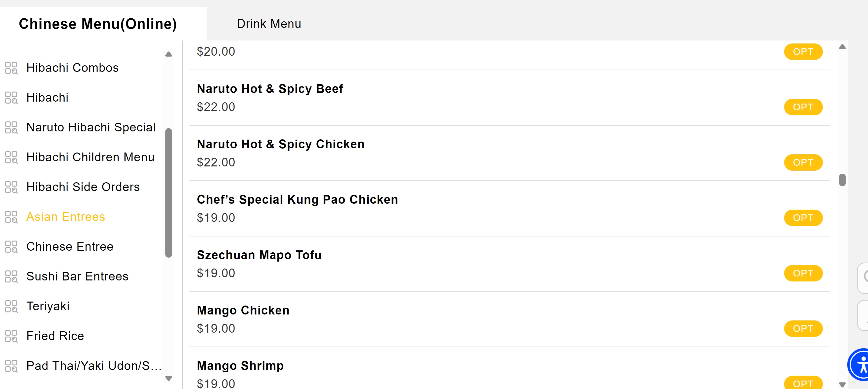Click the category icon beside Asian Entrees
Viewport: 868px width, 389px height.
click(11, 217)
